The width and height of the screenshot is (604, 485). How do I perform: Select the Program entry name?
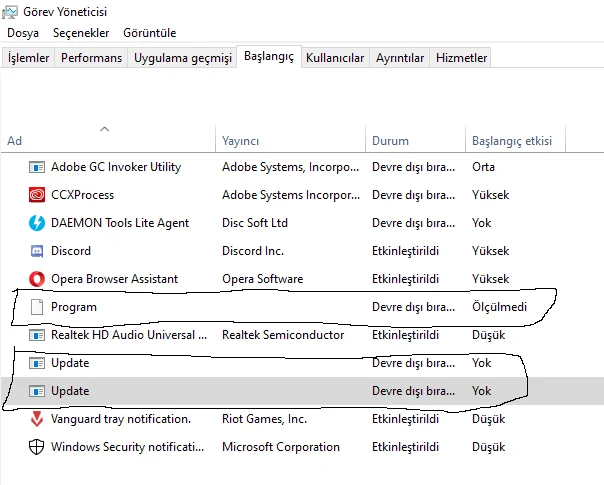click(74, 307)
